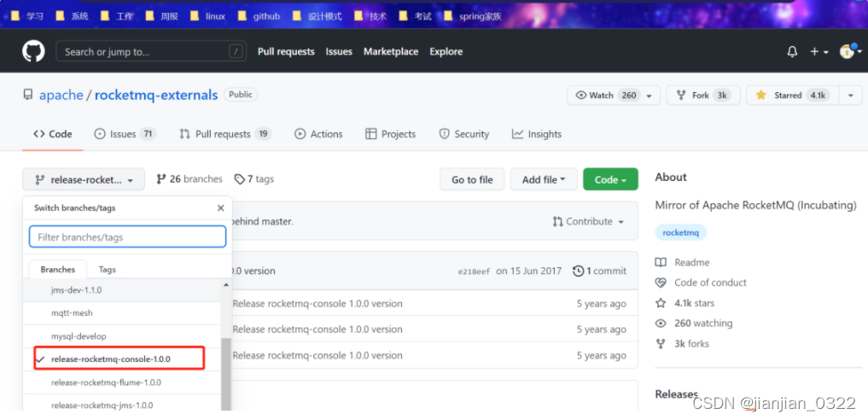Open the GitHub logo home link

pyautogui.click(x=33, y=51)
